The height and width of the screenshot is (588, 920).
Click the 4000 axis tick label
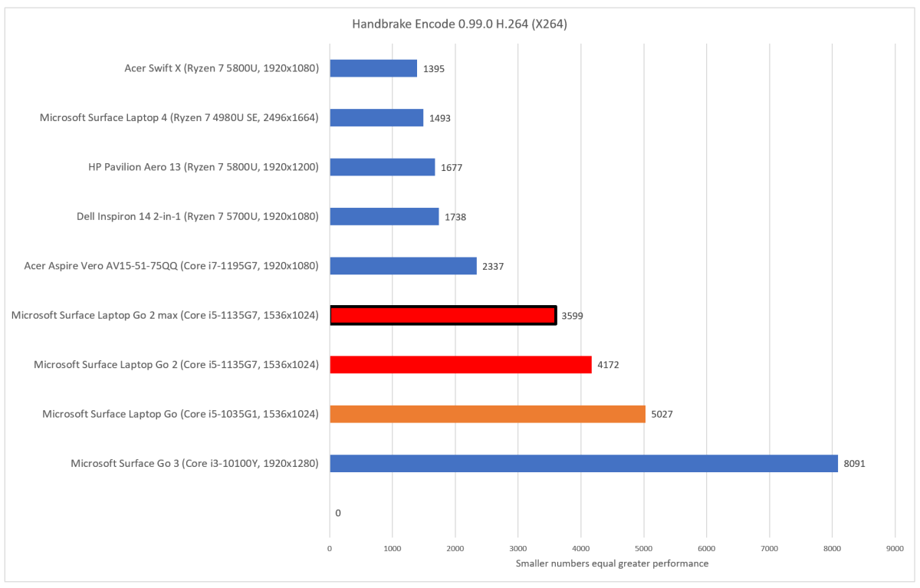click(581, 548)
